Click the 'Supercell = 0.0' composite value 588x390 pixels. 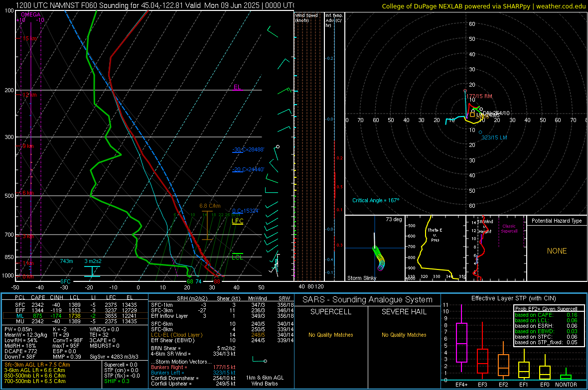tap(121, 365)
